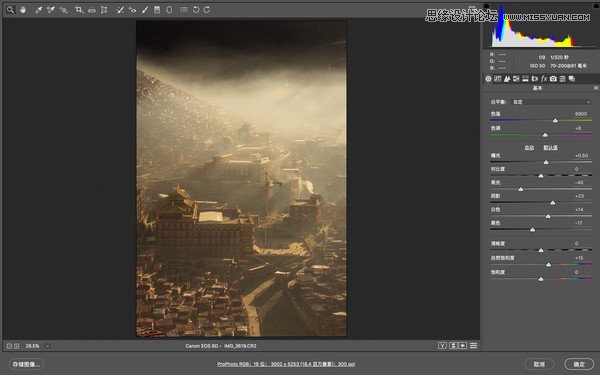Select the Adjustment Brush tool
Screen dimensions: 600x375
coord(145,10)
